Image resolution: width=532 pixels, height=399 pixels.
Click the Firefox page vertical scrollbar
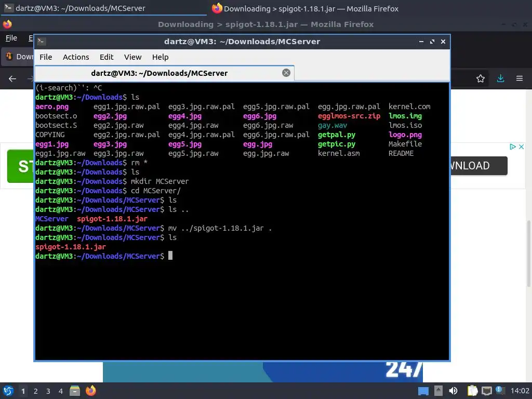[528, 253]
